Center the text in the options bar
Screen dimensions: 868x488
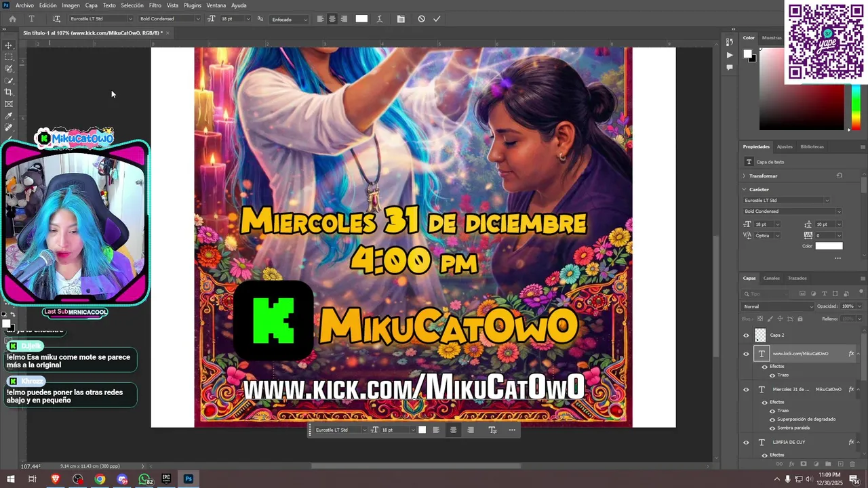[x=332, y=19]
